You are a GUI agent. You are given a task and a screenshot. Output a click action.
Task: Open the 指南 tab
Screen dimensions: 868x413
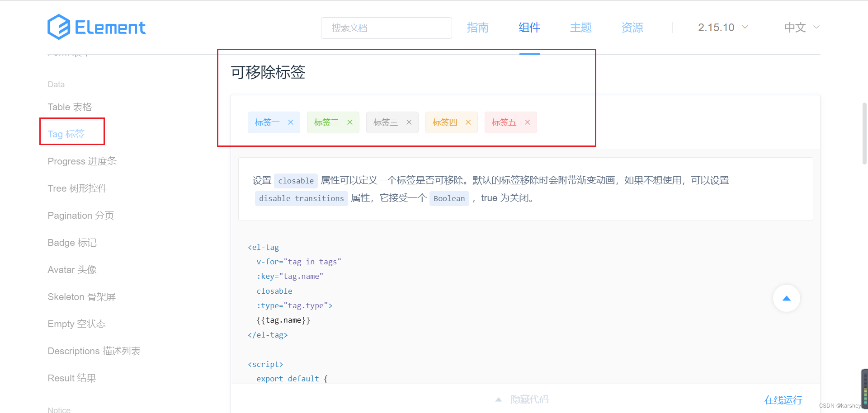[477, 28]
